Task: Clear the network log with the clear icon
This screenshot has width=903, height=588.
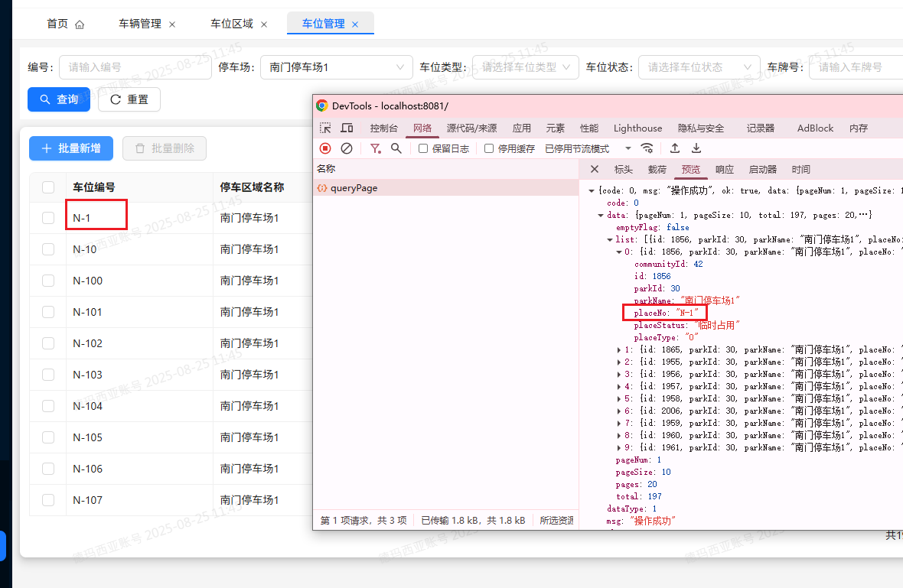Action: (x=347, y=148)
